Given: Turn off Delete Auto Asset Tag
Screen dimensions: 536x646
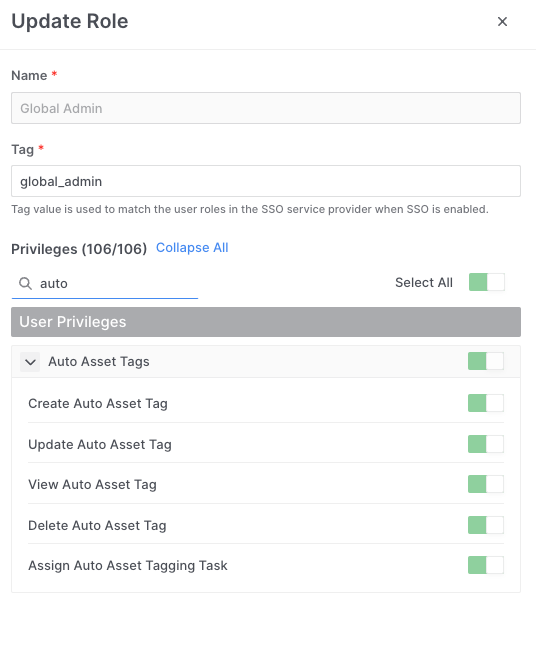Looking at the screenshot, I should [x=486, y=525].
